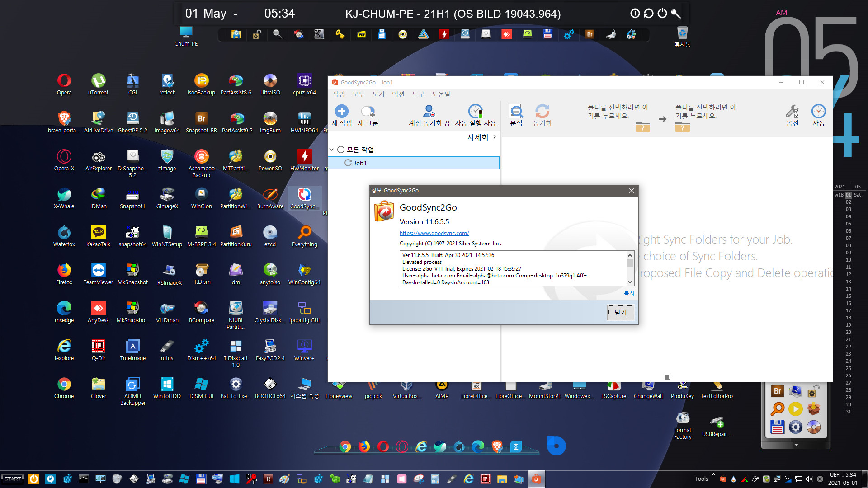Expand the side launcher panel arrow
This screenshot has height=488, width=868.
[x=796, y=445]
